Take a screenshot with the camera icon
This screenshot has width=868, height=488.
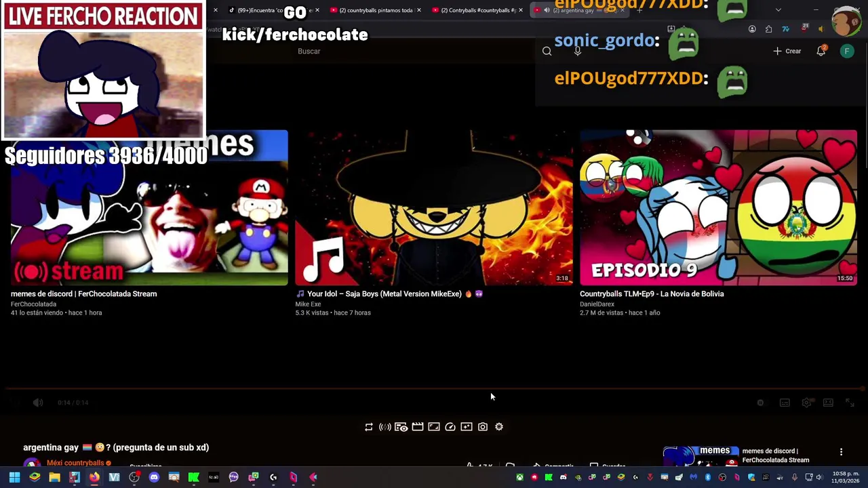coord(483,427)
